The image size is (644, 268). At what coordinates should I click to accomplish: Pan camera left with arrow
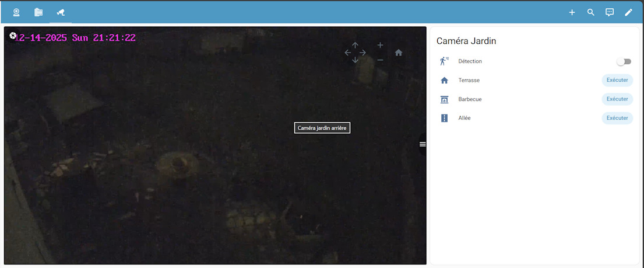347,53
